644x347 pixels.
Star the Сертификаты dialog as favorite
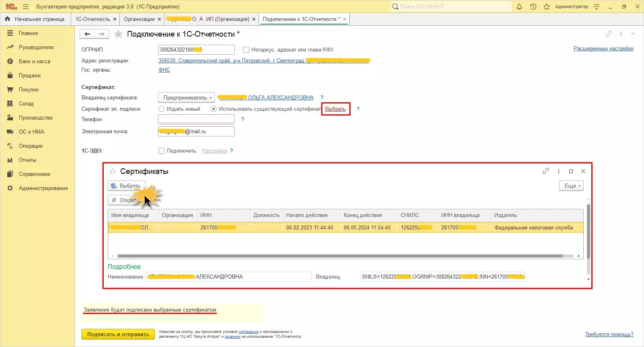coord(113,171)
